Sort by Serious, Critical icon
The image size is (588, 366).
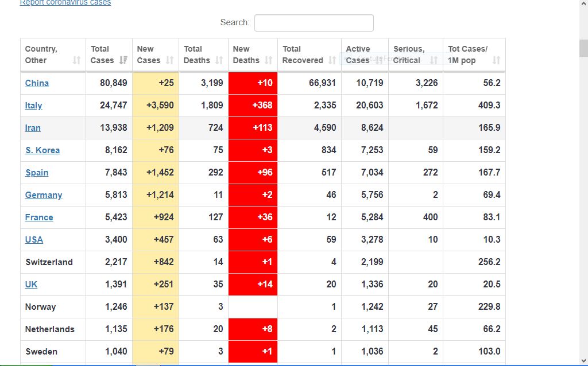[434, 60]
